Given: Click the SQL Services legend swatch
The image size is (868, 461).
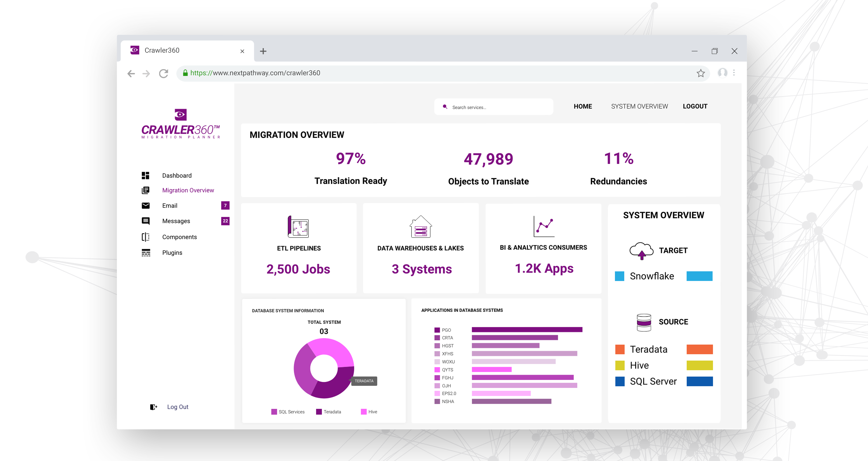Looking at the screenshot, I should point(274,412).
